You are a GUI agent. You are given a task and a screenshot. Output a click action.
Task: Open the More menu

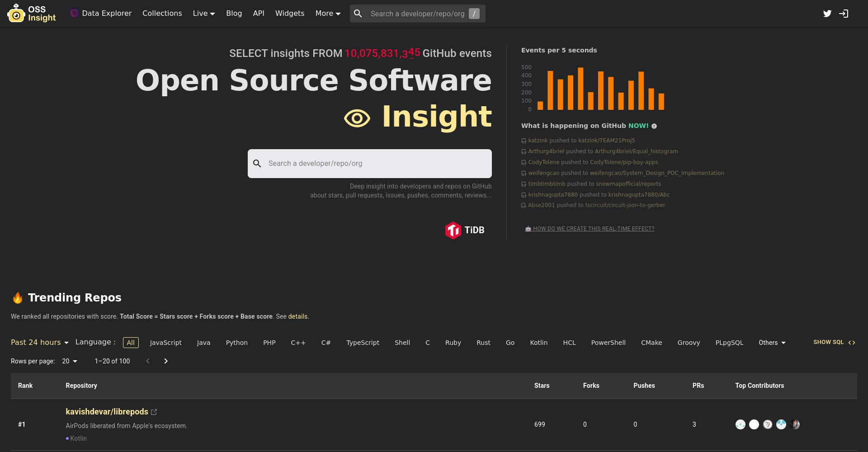327,13
